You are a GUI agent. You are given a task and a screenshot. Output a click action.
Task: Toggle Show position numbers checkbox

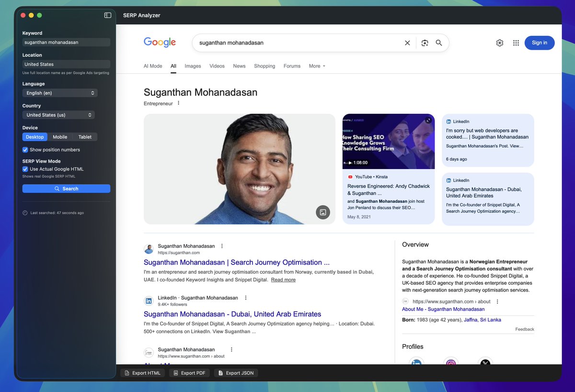tap(25, 150)
